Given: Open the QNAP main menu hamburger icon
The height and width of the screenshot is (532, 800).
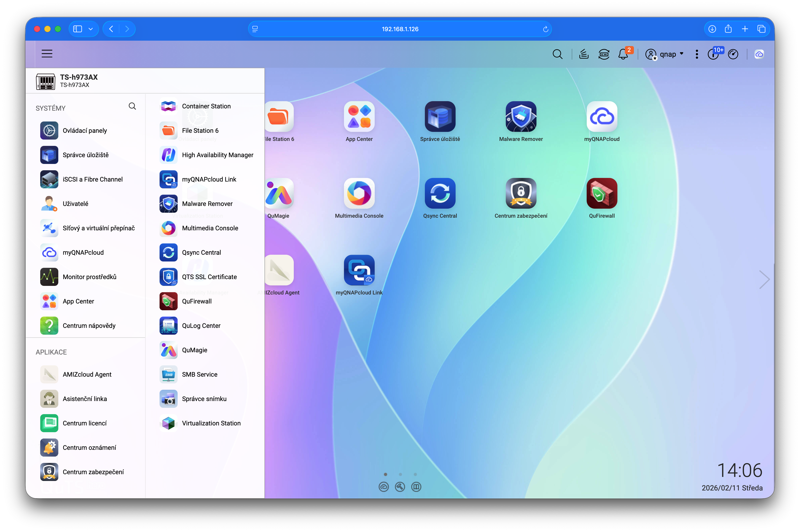Looking at the screenshot, I should point(47,54).
